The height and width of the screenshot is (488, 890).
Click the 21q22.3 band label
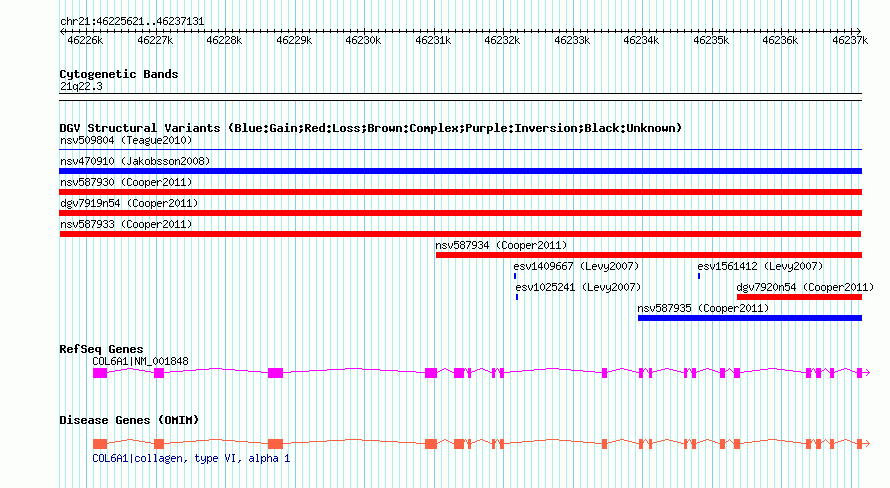[81, 86]
